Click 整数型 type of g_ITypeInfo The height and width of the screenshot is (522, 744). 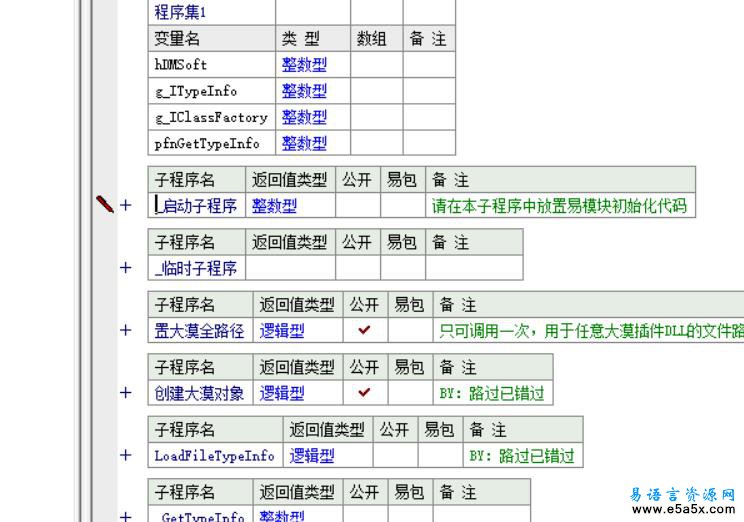click(x=304, y=91)
